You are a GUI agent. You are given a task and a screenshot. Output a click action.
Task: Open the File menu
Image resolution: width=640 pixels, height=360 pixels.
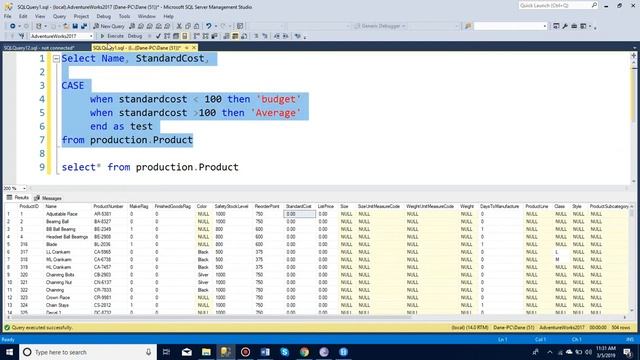(7, 16)
